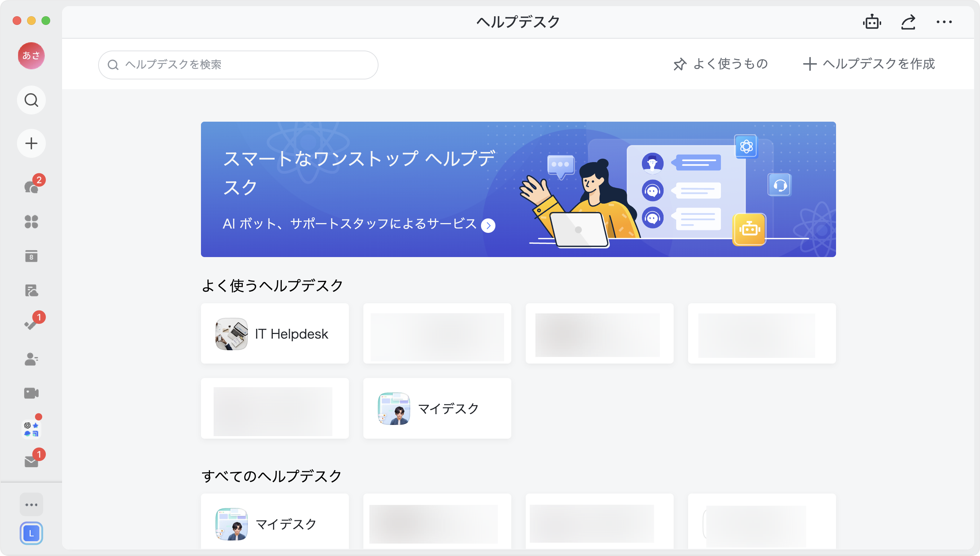Open the search magnifier in the sidebar
The height and width of the screenshot is (556, 980).
31,100
